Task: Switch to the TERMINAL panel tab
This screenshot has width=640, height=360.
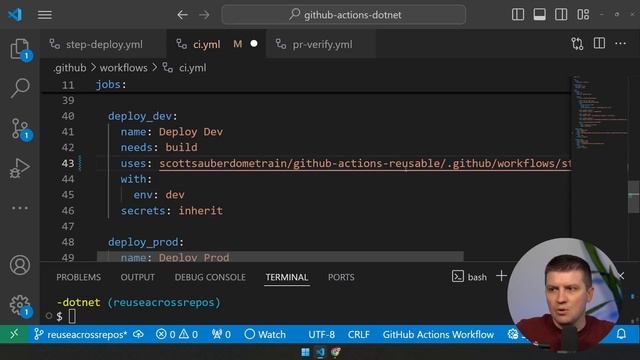Action: pyautogui.click(x=287, y=277)
